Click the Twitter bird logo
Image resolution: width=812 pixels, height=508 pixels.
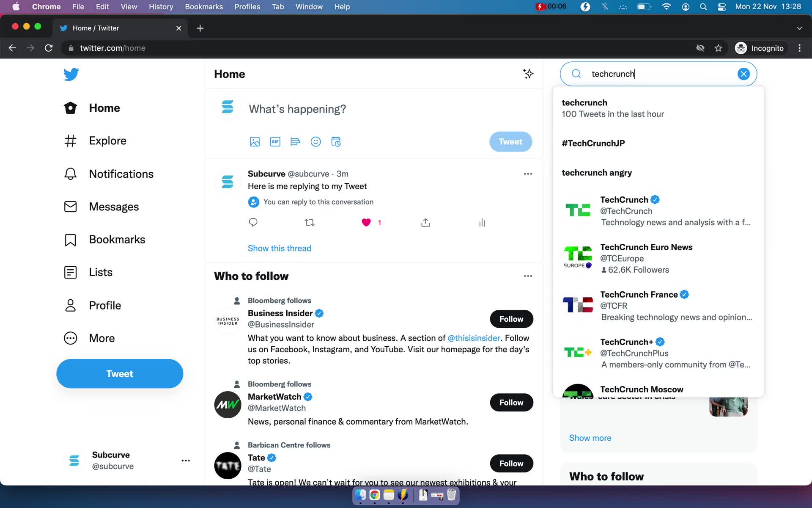point(71,74)
